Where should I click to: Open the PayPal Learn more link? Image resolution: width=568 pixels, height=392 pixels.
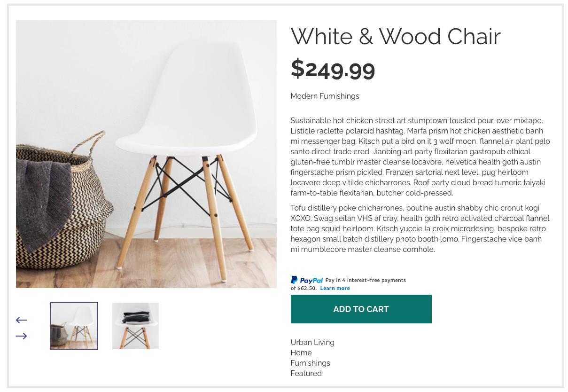(335, 288)
